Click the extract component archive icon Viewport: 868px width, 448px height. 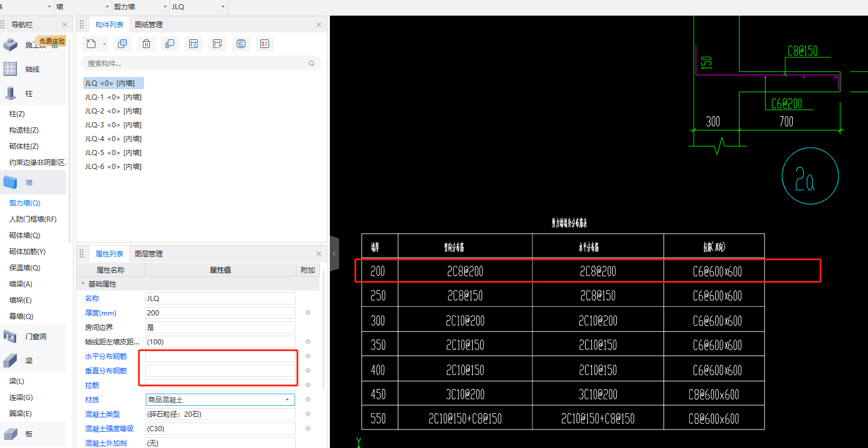click(218, 44)
